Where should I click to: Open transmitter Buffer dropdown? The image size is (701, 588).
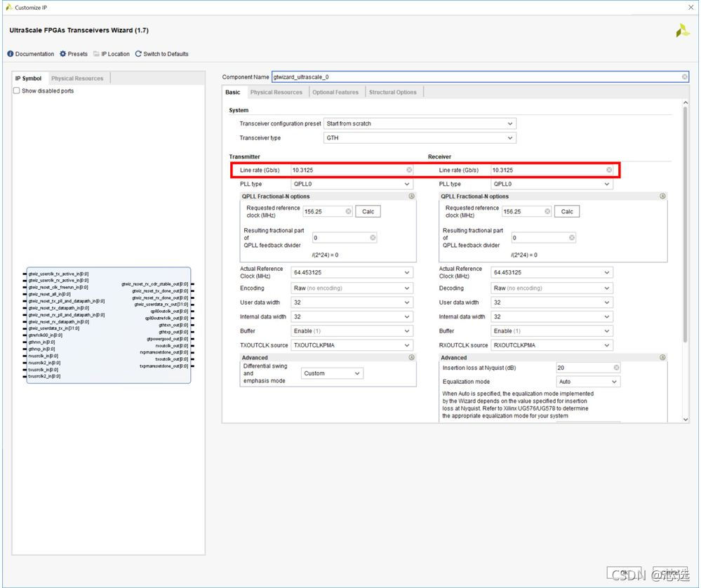(x=352, y=331)
